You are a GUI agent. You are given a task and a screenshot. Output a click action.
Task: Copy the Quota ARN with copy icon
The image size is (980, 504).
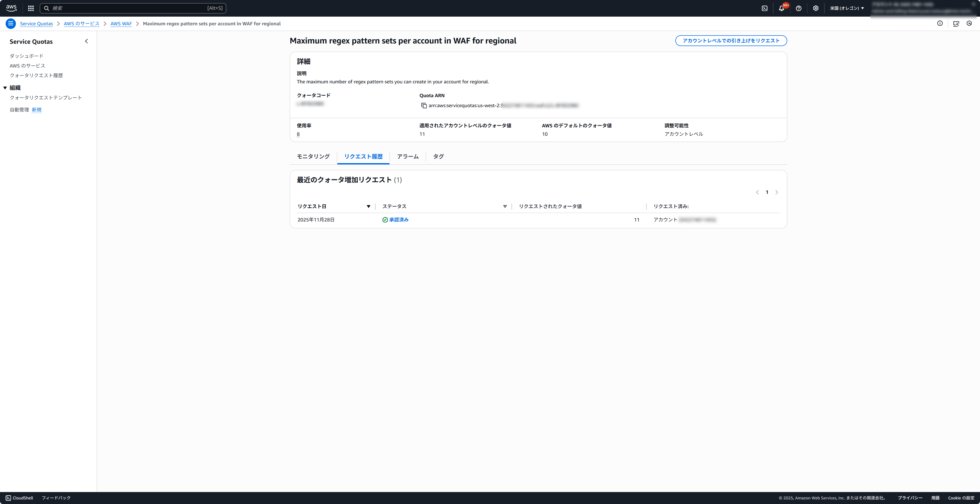coord(424,106)
